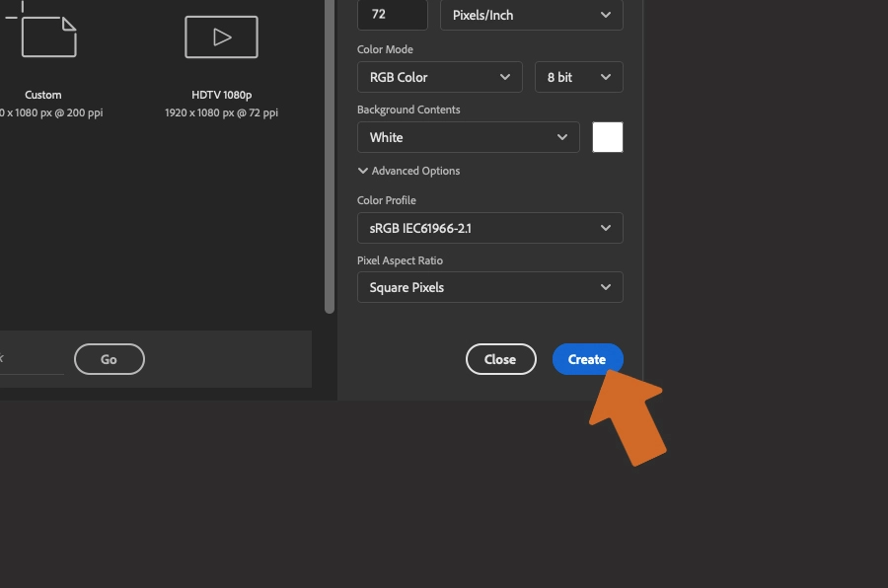Open the RGB Color mode dropdown
This screenshot has height=588, width=888.
pyautogui.click(x=439, y=76)
